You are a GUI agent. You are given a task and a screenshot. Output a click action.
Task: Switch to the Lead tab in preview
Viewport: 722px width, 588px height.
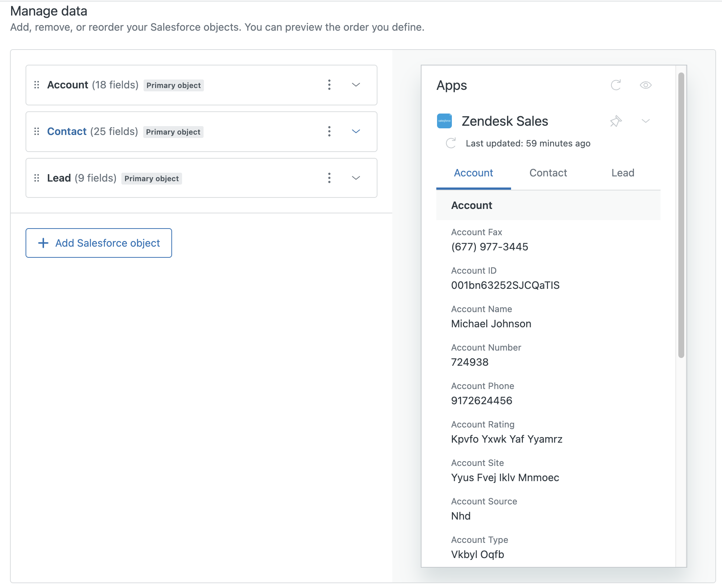click(x=622, y=173)
